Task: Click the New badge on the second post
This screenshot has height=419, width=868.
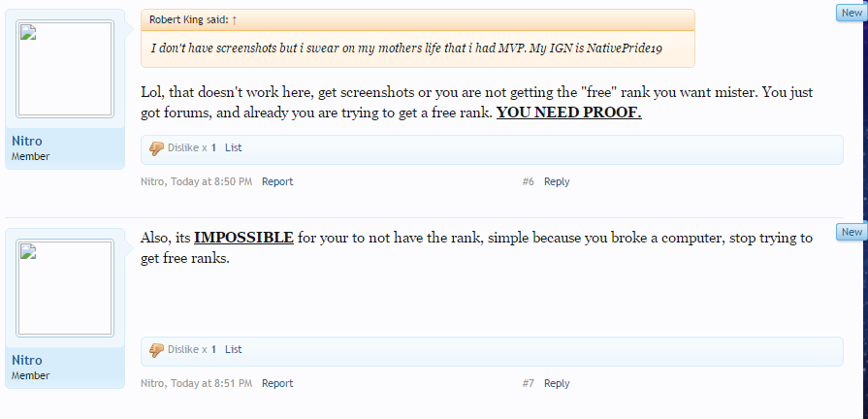Action: click(852, 232)
